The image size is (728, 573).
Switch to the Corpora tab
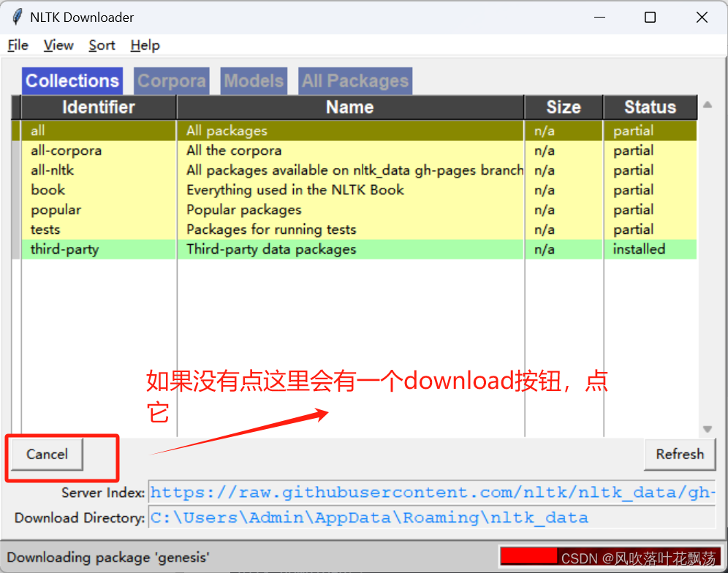point(171,81)
